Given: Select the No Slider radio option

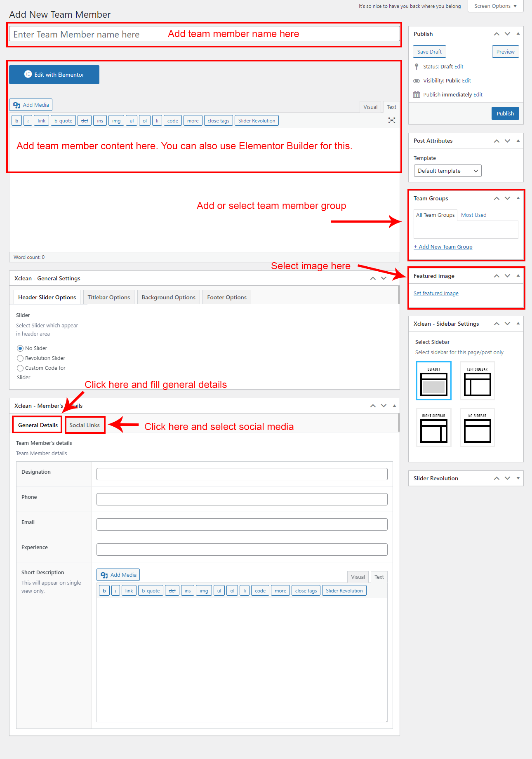Looking at the screenshot, I should 20,348.
